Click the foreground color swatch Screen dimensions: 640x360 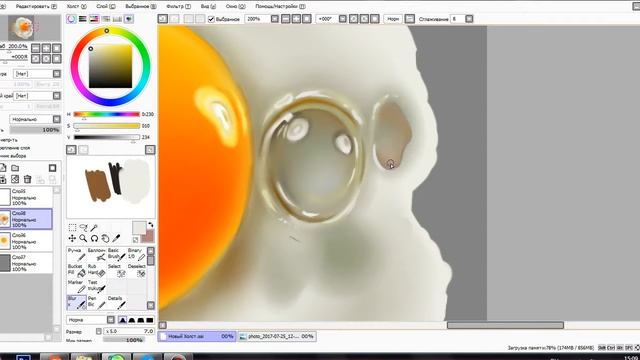pyautogui.click(x=139, y=228)
